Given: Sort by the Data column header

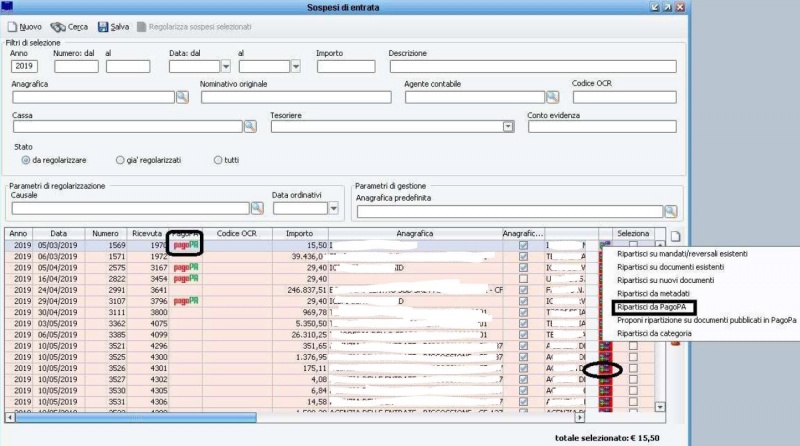Looking at the screenshot, I should (x=58, y=233).
